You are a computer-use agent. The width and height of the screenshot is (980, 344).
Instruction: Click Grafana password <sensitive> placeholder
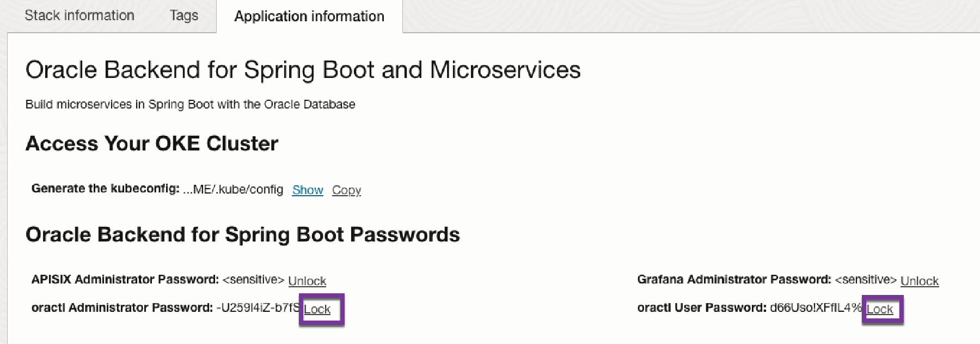click(x=866, y=280)
